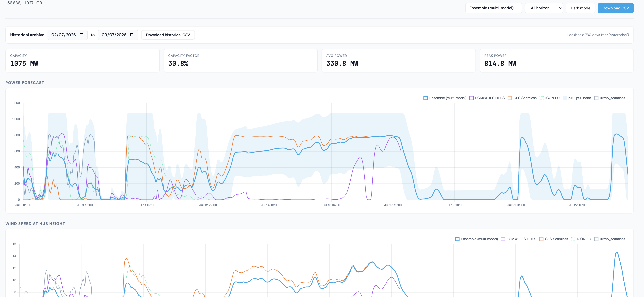Hide GFS Seamless line in power forecast legend
This screenshot has width=644, height=297.
point(522,98)
